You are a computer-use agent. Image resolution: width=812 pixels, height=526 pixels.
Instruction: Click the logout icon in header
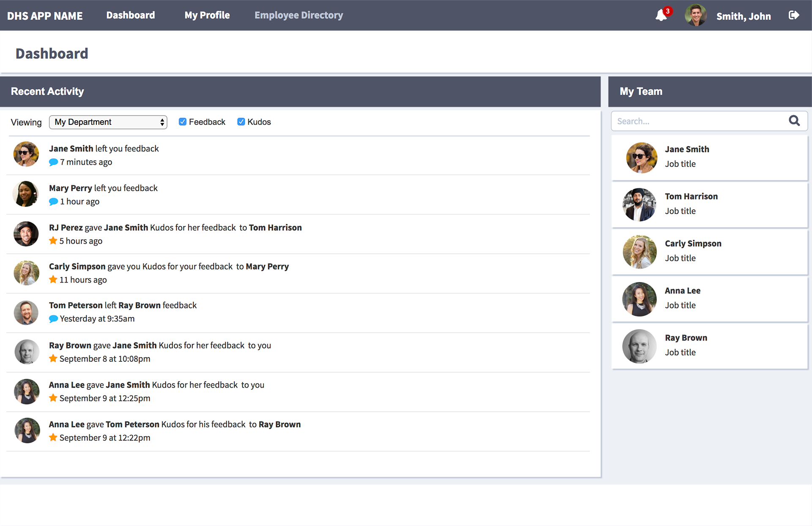coord(794,15)
